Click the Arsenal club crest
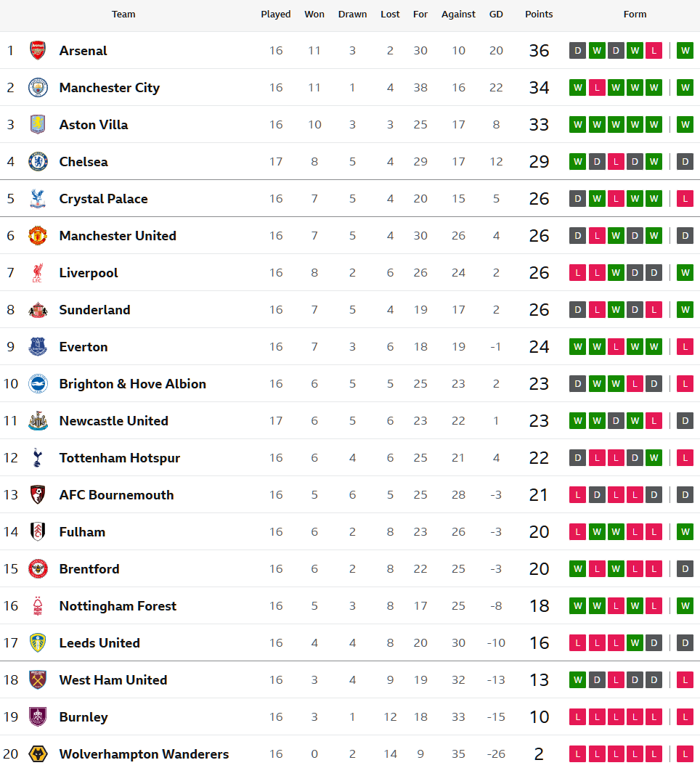The height and width of the screenshot is (768, 700). pos(38,51)
